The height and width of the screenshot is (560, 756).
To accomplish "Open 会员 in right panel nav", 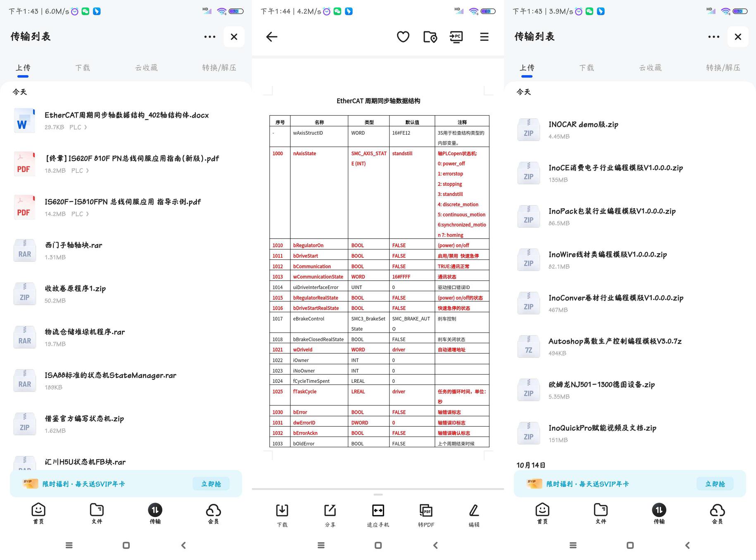I will [x=717, y=514].
